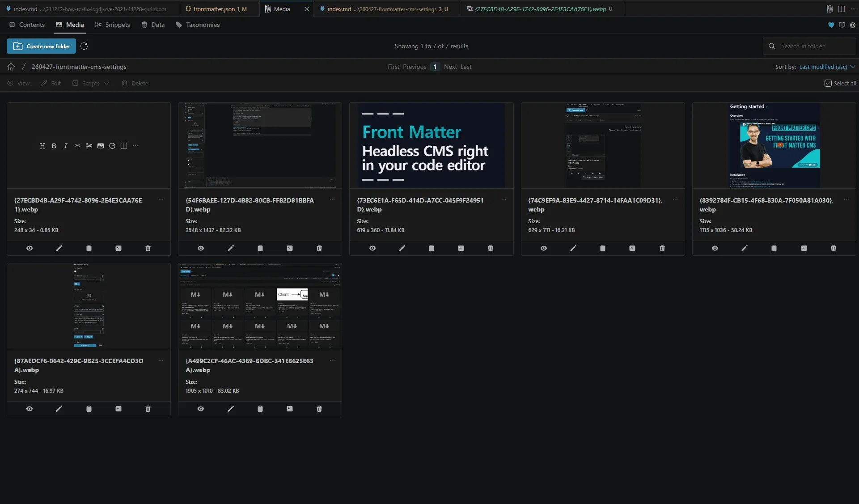Go to the media home folder icon
Viewport: 859px width, 504px height.
[11, 67]
